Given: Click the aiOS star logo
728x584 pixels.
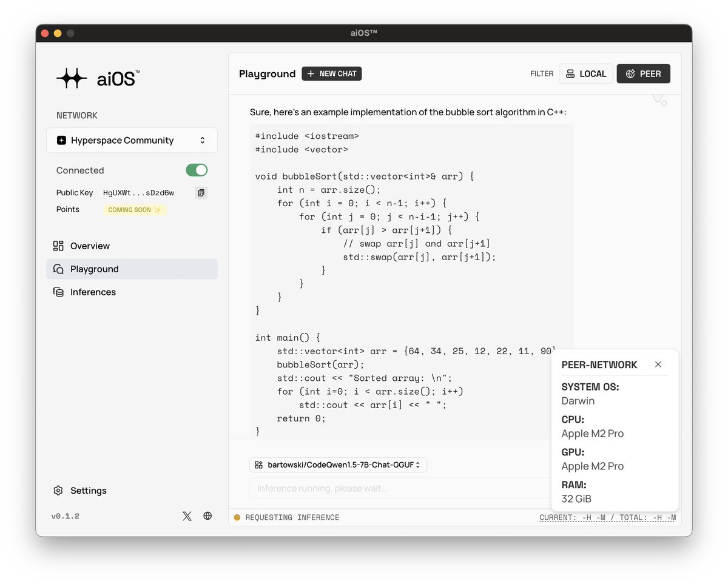Looking at the screenshot, I should (72, 78).
